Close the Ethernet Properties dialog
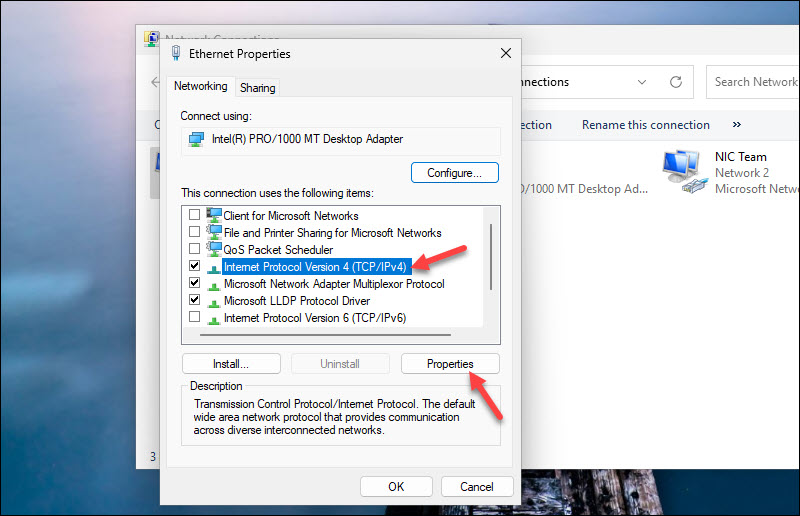 [x=506, y=53]
